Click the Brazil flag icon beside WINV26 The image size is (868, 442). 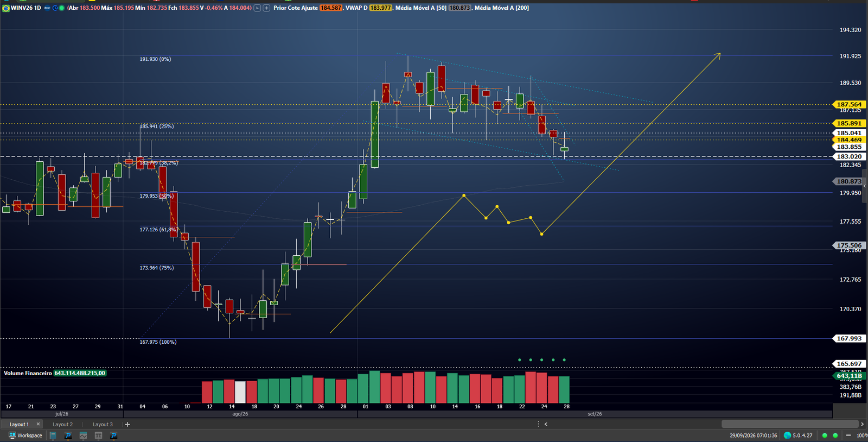[6, 8]
